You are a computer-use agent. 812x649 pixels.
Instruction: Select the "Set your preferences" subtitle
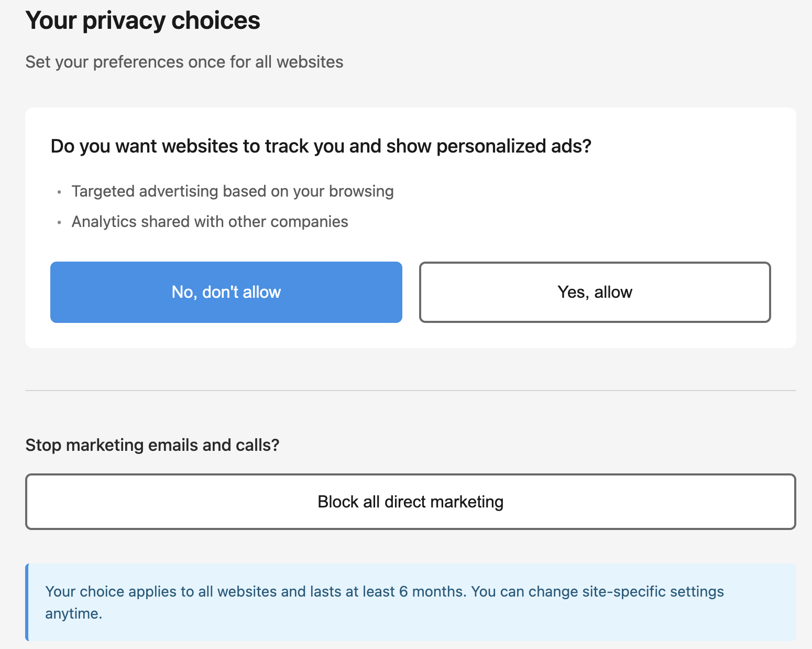[x=184, y=61]
